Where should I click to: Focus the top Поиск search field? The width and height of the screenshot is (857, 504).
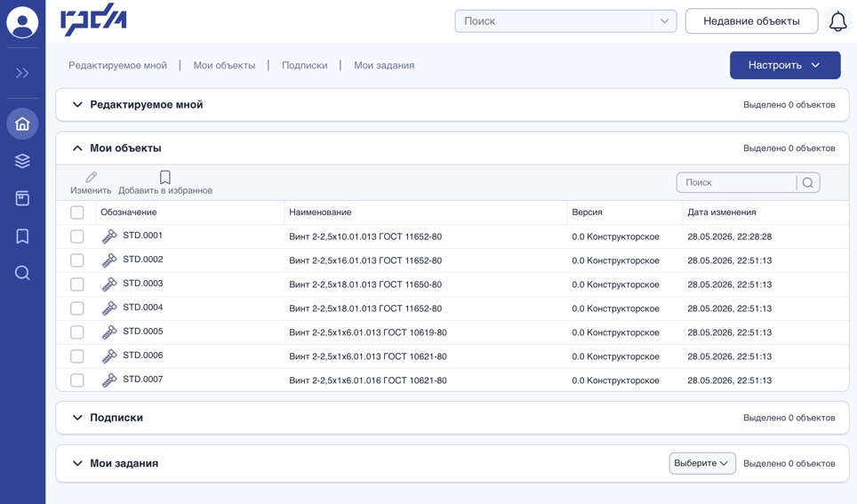(x=553, y=21)
